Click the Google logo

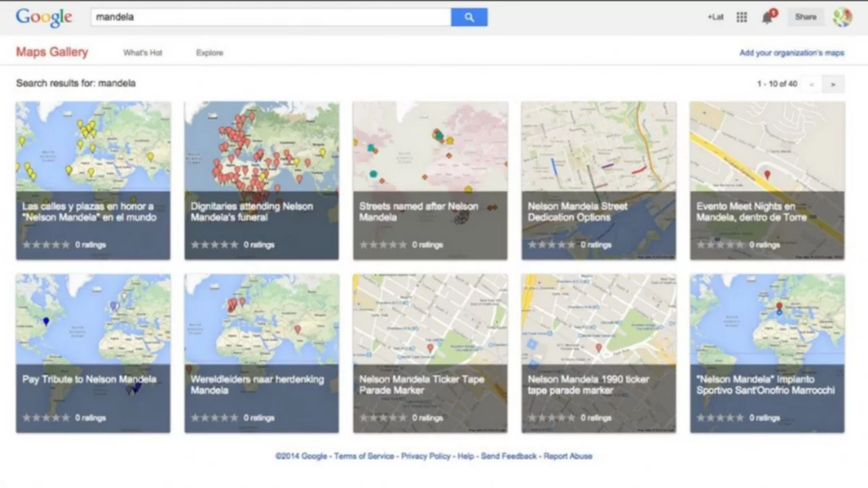[x=43, y=18]
